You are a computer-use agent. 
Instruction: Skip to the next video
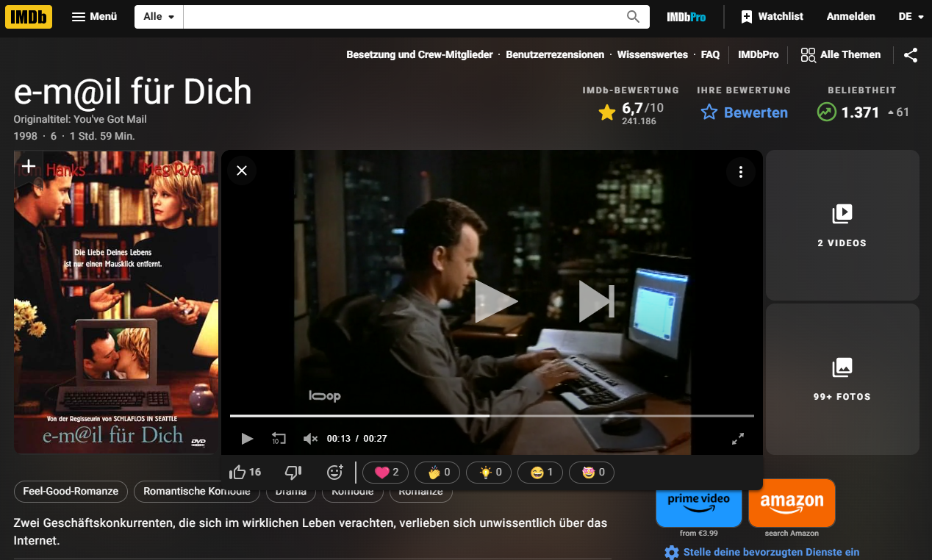point(596,301)
